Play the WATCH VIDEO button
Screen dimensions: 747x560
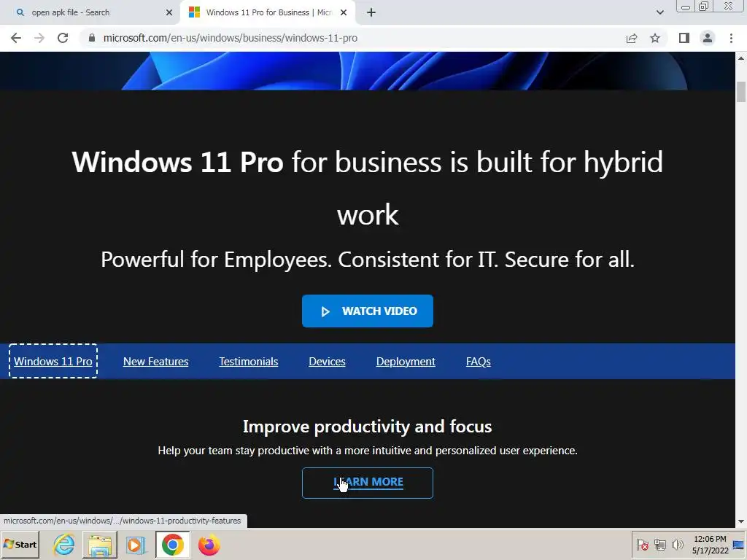click(368, 311)
